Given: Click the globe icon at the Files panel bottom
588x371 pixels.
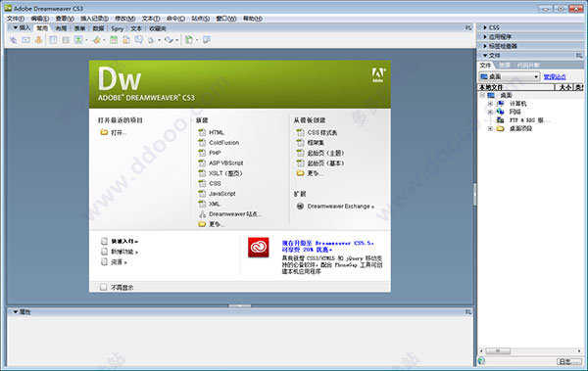Looking at the screenshot, I should (x=481, y=361).
